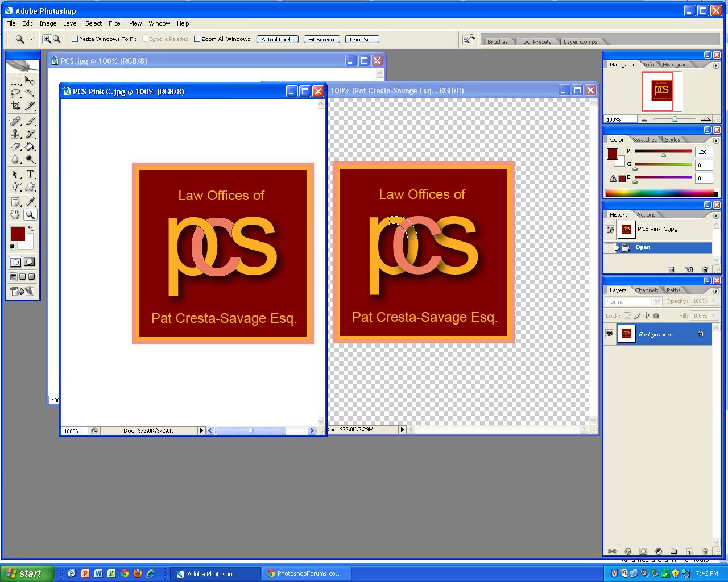Viewport: 728px width, 582px height.
Task: Select the Magic Wand tool
Action: pyautogui.click(x=30, y=93)
